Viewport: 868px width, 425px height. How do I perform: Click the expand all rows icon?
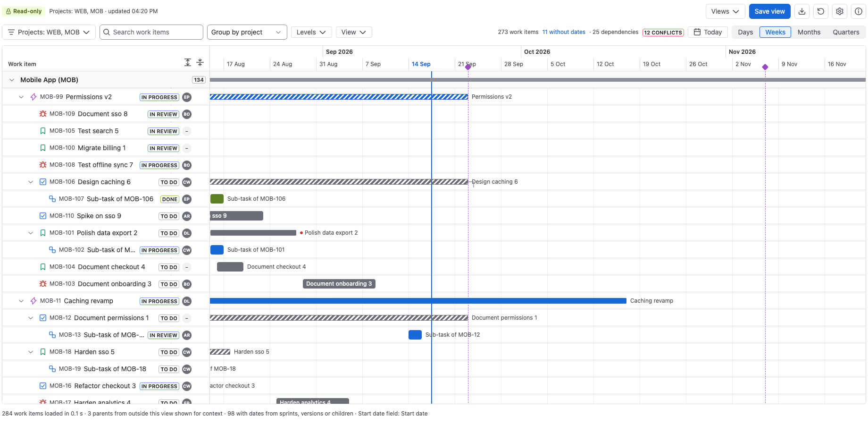(x=188, y=62)
